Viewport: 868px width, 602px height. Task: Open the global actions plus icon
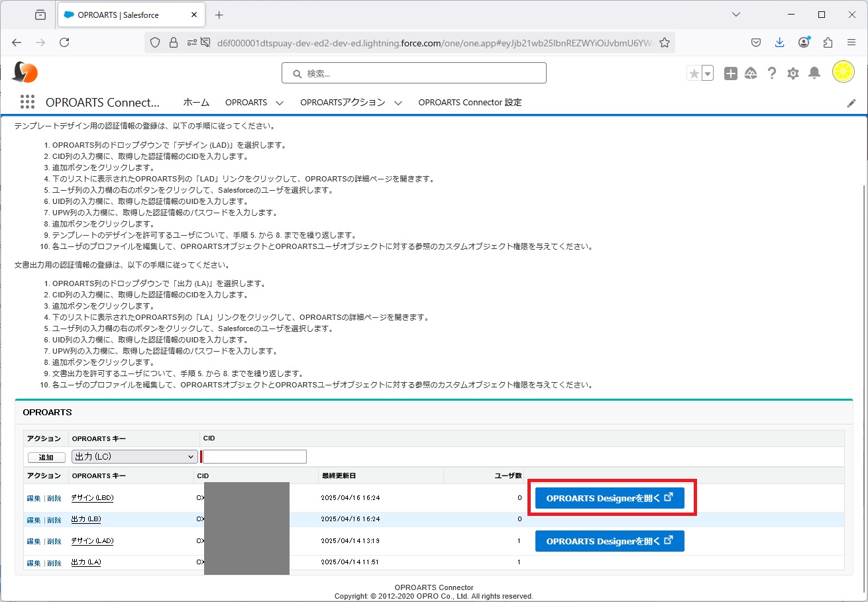pos(730,74)
